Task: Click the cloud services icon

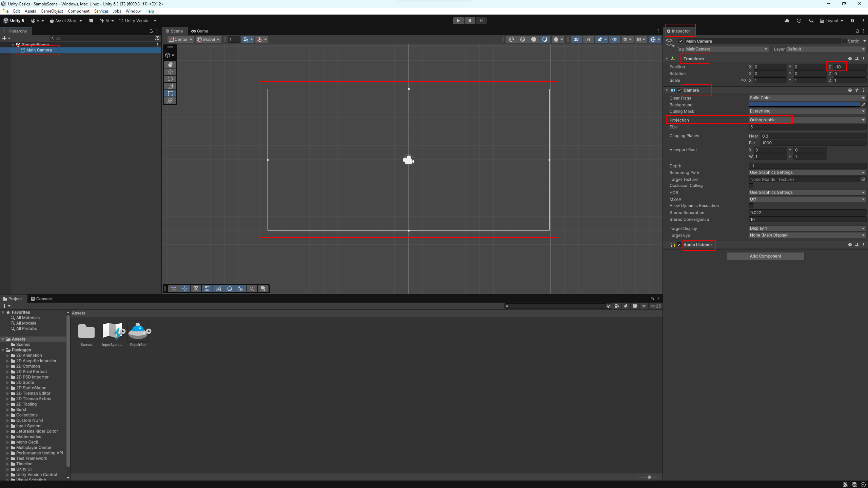Action: coord(787,21)
